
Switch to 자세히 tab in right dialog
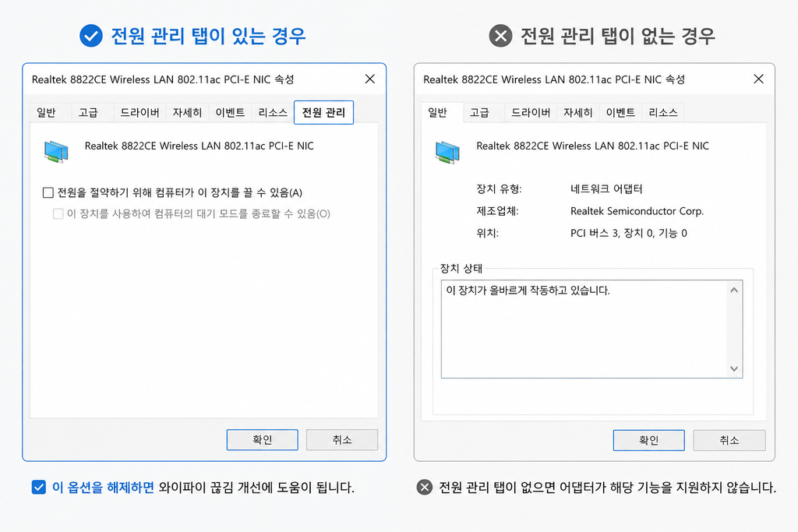(578, 112)
